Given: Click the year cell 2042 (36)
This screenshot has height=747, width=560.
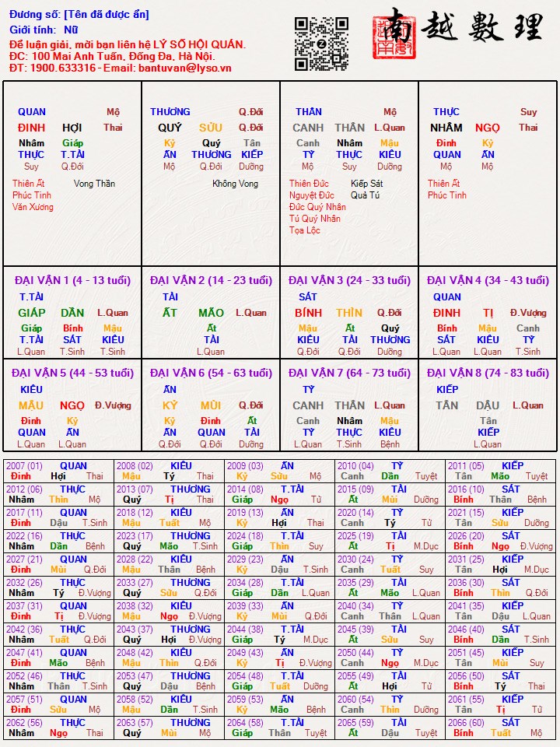Looking at the screenshot, I should pyautogui.click(x=58, y=635).
